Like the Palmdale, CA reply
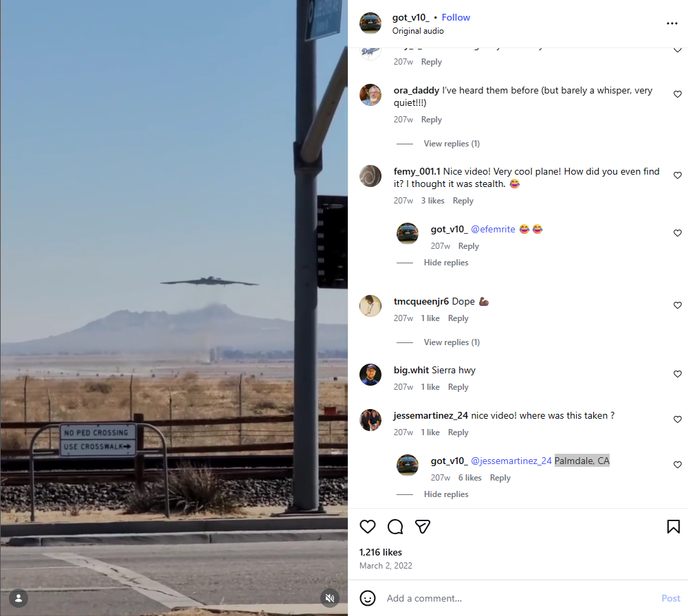 (678, 465)
